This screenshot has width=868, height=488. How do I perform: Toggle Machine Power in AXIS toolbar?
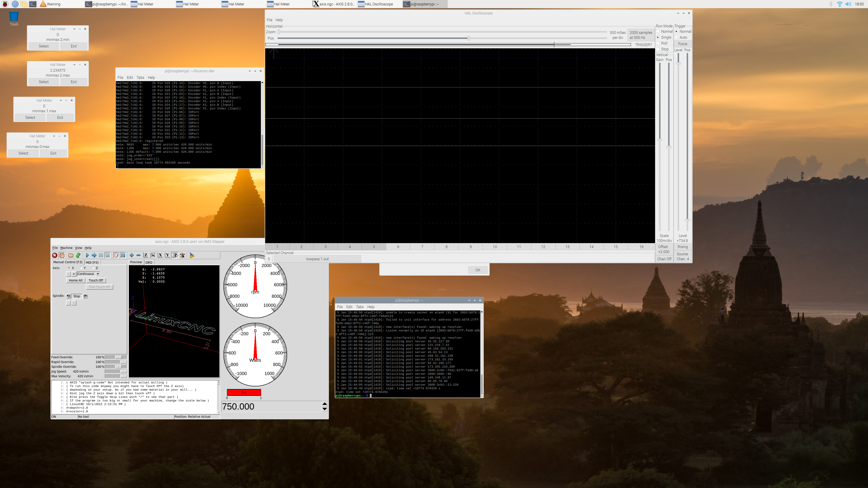(x=62, y=255)
